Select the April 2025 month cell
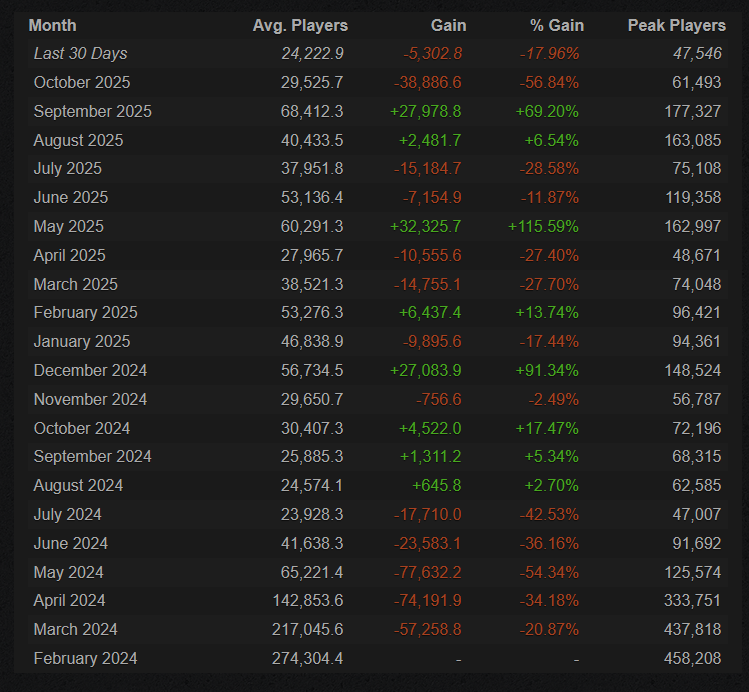The image size is (749, 692). 69,256
